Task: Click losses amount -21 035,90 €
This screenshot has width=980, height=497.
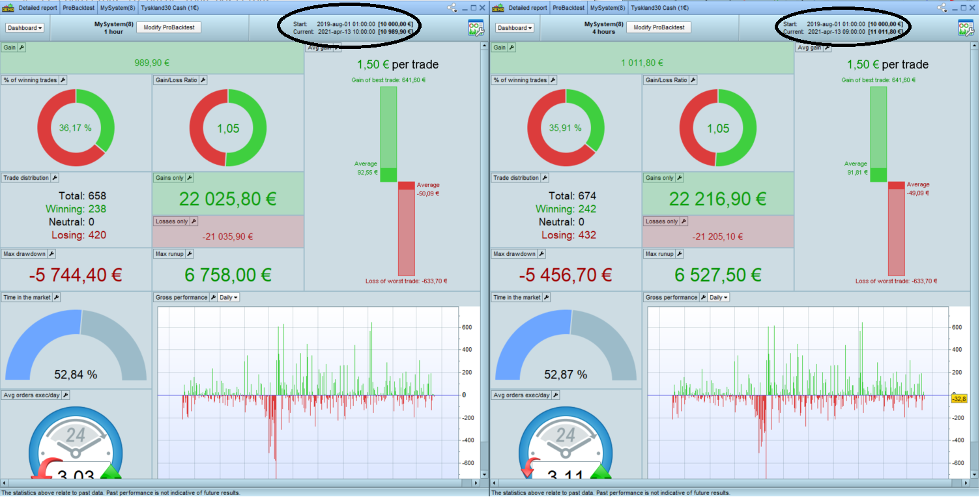Action: coord(227,237)
